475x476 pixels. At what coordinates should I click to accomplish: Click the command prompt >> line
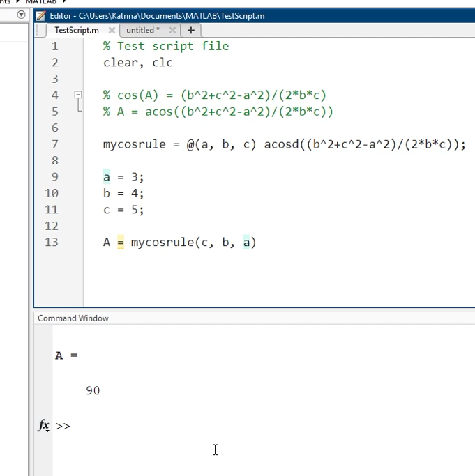click(63, 427)
